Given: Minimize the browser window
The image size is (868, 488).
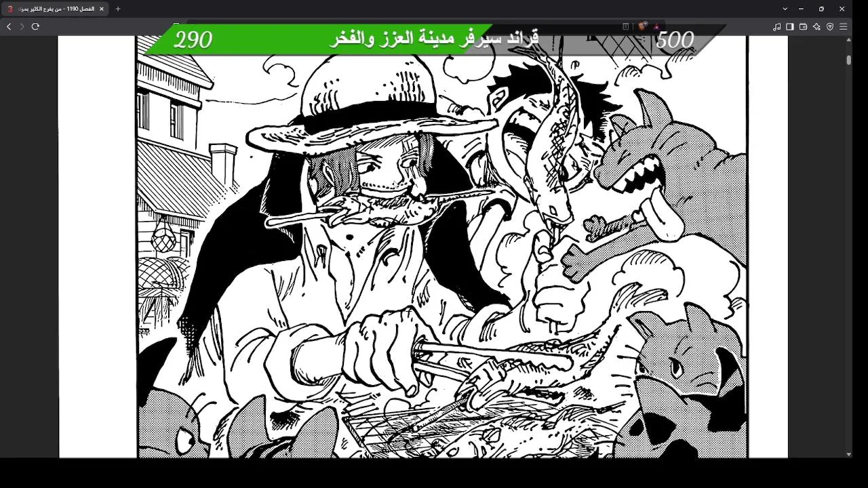Looking at the screenshot, I should (x=801, y=9).
